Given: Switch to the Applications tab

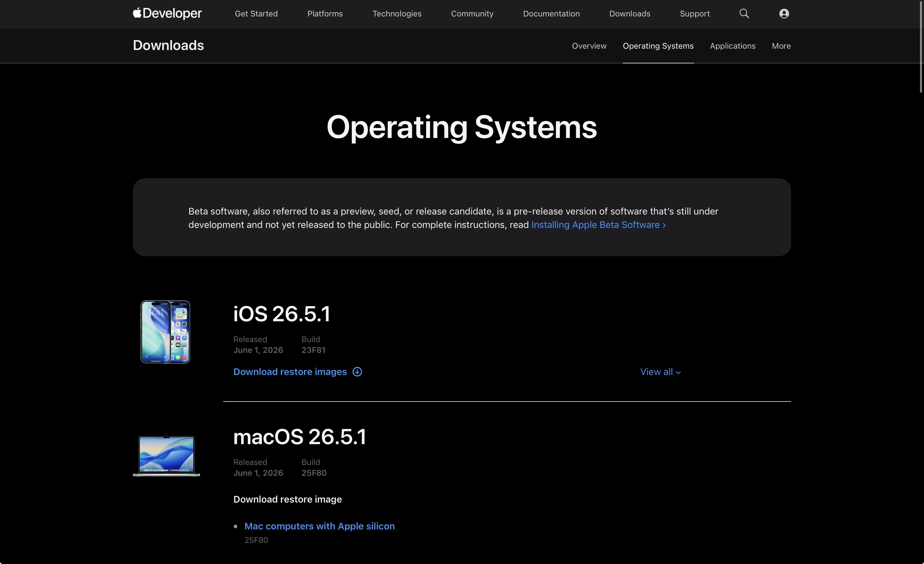Looking at the screenshot, I should coord(732,46).
